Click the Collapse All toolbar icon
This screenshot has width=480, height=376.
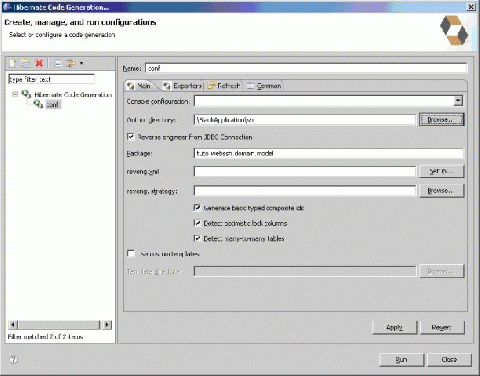tap(57, 63)
